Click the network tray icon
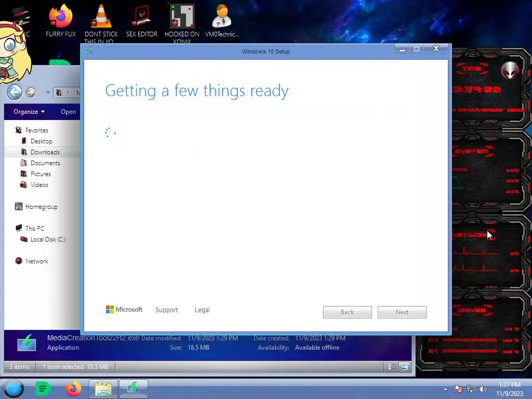The height and width of the screenshot is (399, 532). click(x=471, y=389)
